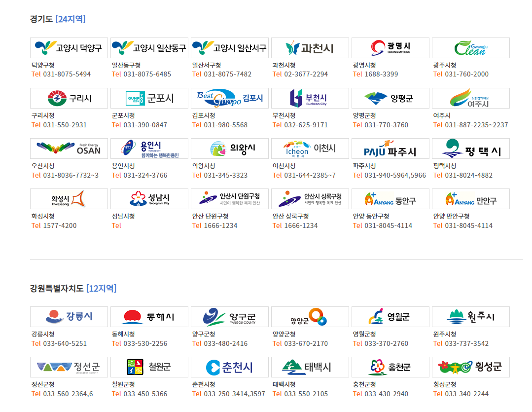This screenshot has height=412, width=532.
Task: Open the 동해시 logo banner
Action: click(149, 317)
